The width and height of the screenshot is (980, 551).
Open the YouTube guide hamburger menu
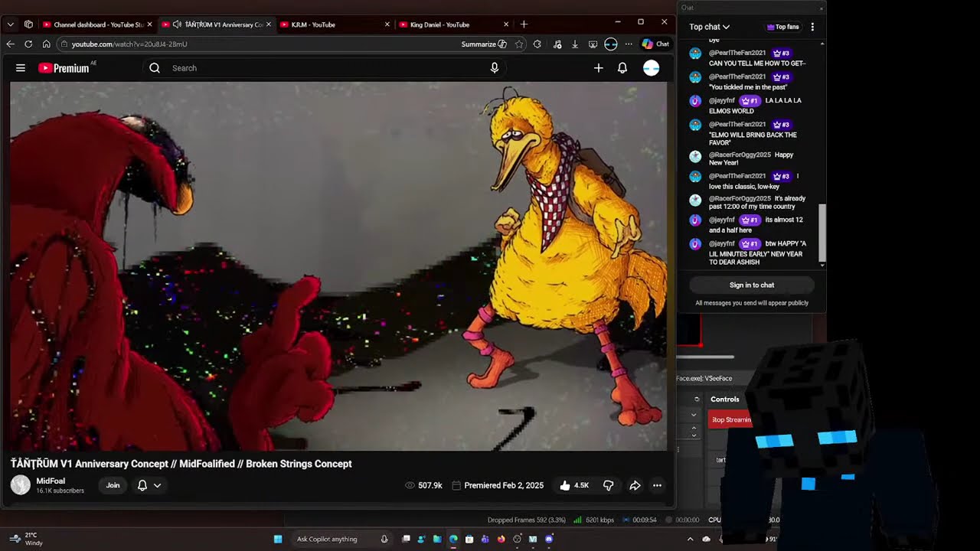point(21,68)
